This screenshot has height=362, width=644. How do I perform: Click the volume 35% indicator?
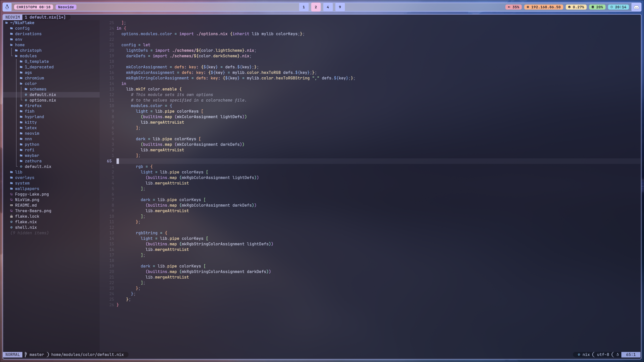pos(513,7)
